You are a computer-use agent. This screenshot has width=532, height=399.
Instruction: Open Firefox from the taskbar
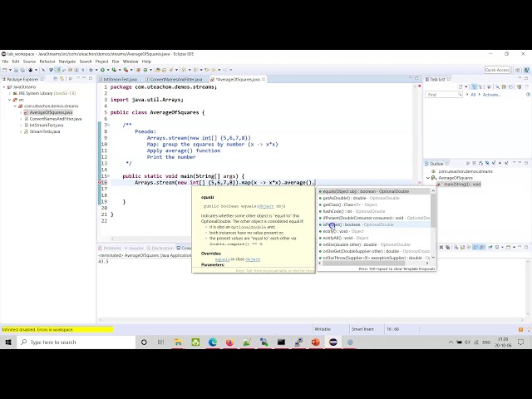(x=229, y=342)
